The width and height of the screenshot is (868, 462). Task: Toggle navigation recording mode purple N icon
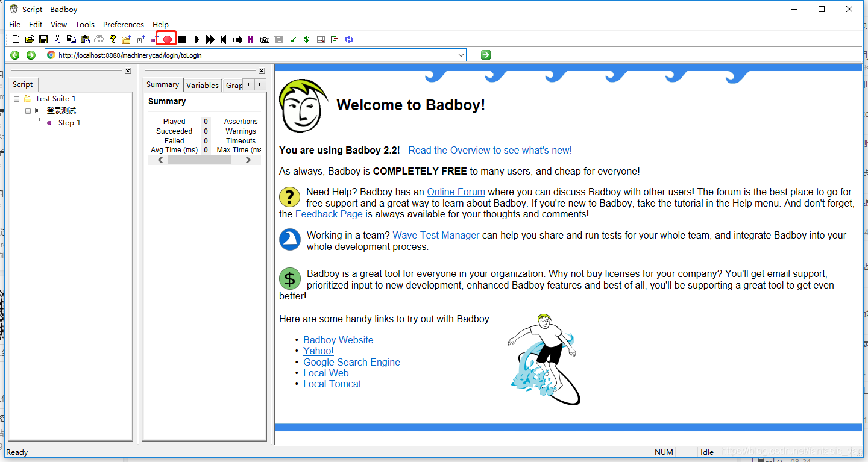pos(250,40)
